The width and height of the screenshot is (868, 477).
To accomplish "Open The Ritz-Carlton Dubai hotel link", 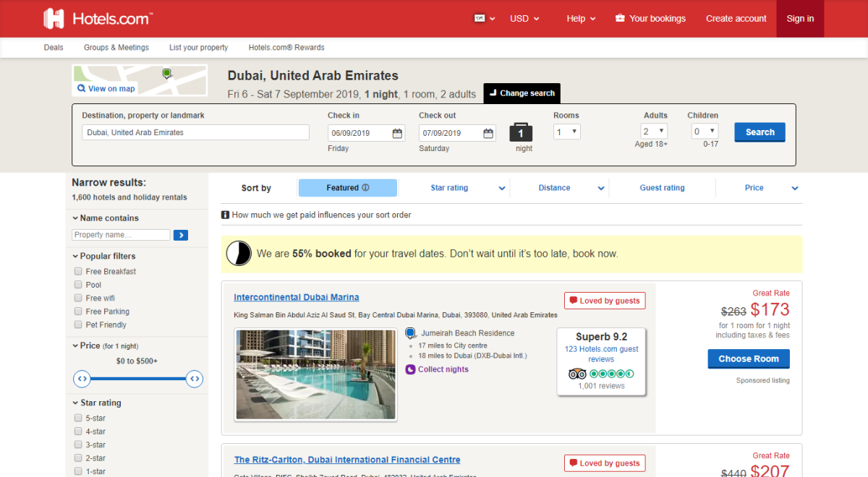I will coord(347,460).
